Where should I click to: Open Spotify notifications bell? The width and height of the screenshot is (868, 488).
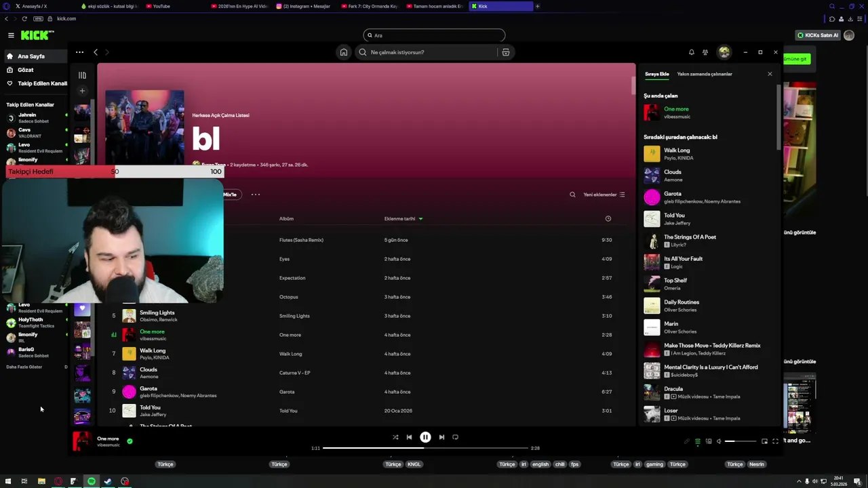coord(691,52)
